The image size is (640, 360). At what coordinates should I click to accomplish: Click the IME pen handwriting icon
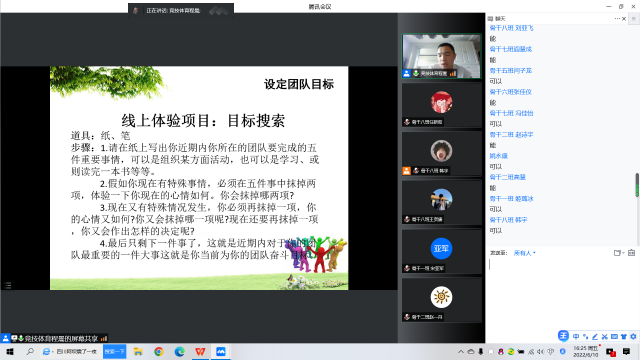pyautogui.click(x=595, y=336)
